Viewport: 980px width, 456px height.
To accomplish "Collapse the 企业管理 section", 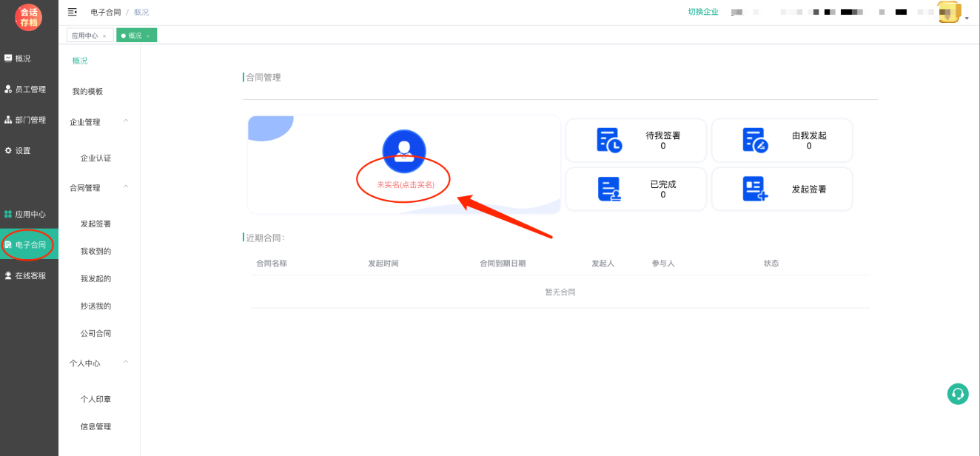I will tap(126, 121).
